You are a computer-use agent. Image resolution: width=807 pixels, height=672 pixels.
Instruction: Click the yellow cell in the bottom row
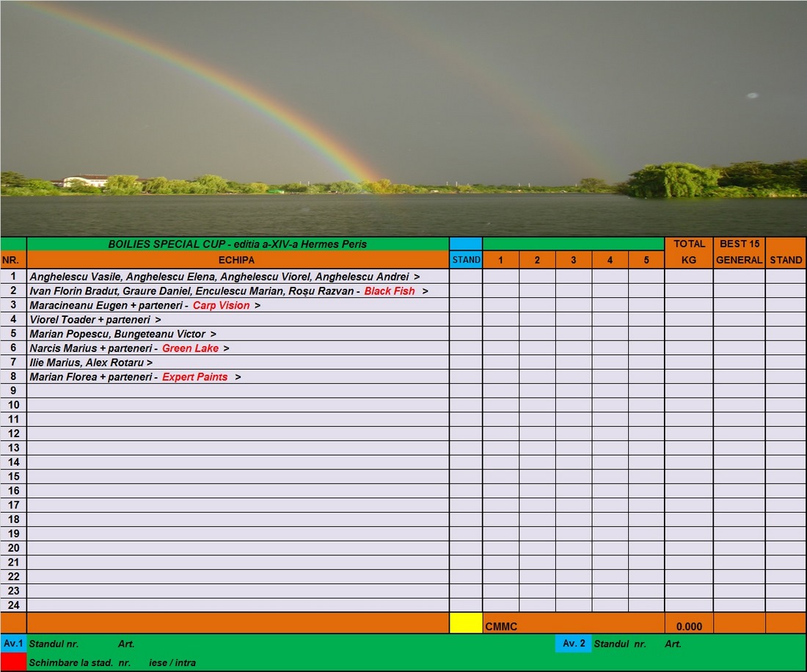click(x=466, y=623)
